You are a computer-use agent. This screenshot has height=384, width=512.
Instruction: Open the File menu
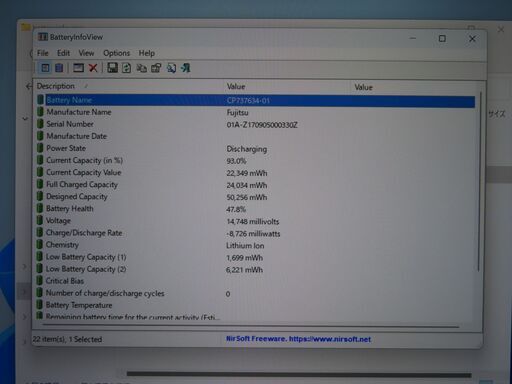click(x=43, y=53)
